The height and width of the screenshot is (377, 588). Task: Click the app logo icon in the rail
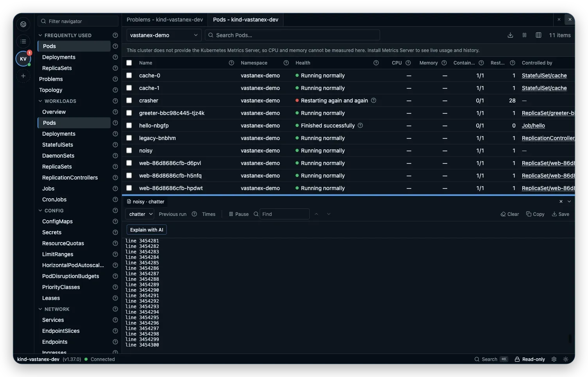click(x=23, y=24)
